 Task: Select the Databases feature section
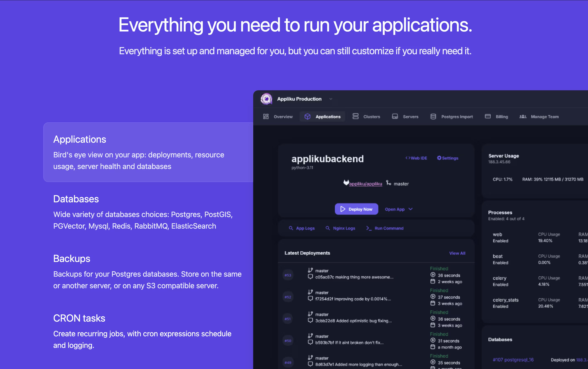(148, 212)
